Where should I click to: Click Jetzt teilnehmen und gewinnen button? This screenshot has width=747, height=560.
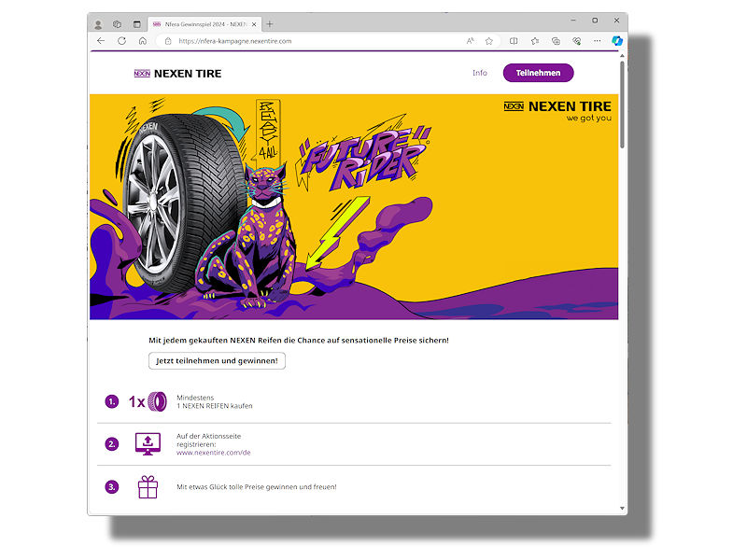tap(217, 360)
